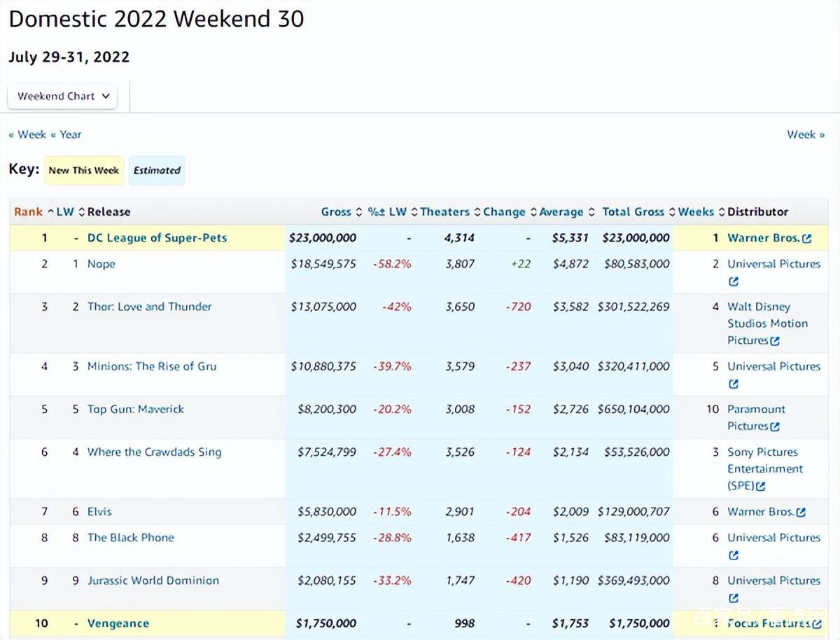Click external link icon under Universal Pictures for Nope
Viewport: 840px width, 640px height.
pyautogui.click(x=733, y=282)
